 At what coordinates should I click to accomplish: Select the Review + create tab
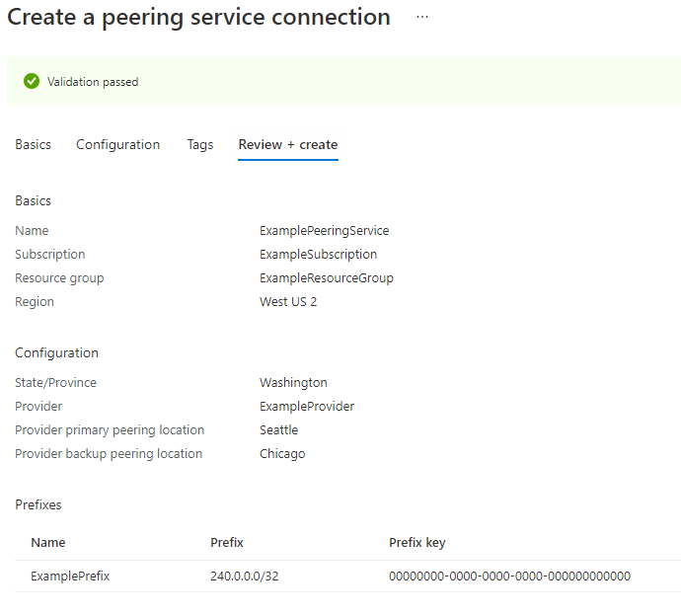[288, 145]
